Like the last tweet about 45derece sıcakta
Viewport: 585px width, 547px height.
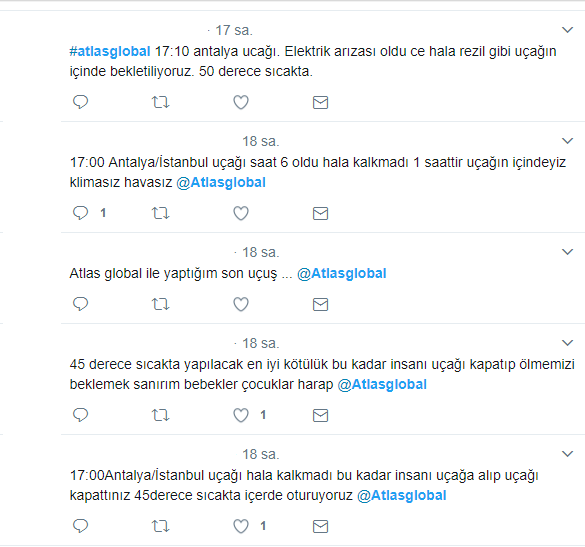pyautogui.click(x=241, y=526)
